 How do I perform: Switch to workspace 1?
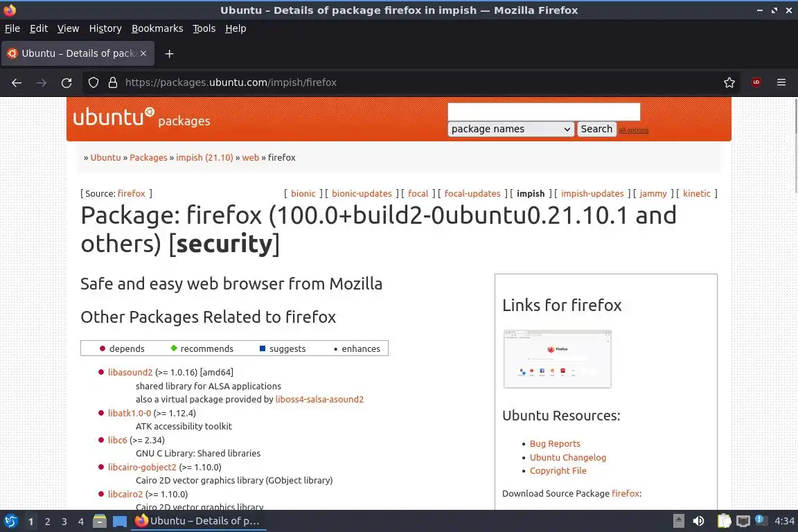30,522
